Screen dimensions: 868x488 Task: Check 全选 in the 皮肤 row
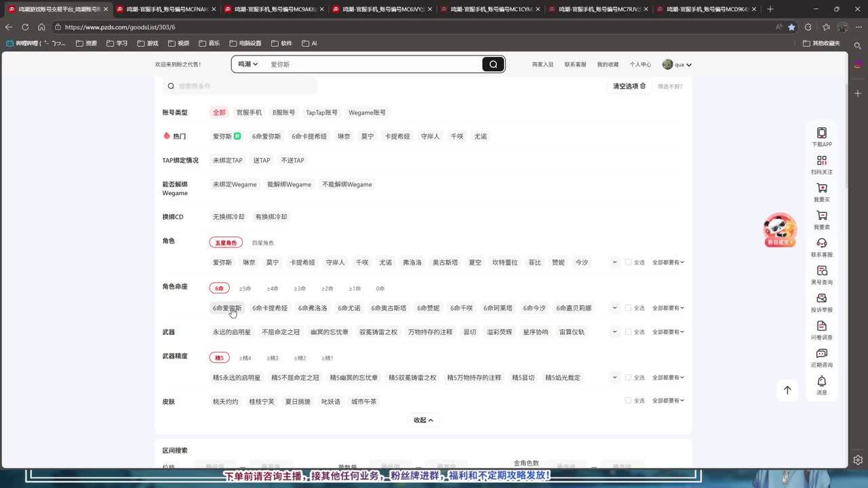pos(628,401)
